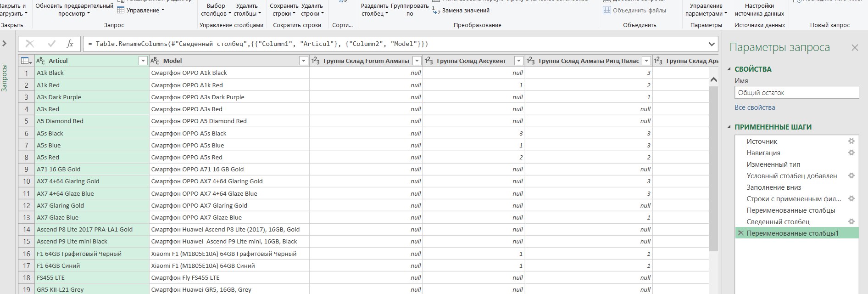Image resolution: width=868 pixels, height=294 pixels.
Task: Open filter dropdown for Articul column
Action: [143, 61]
